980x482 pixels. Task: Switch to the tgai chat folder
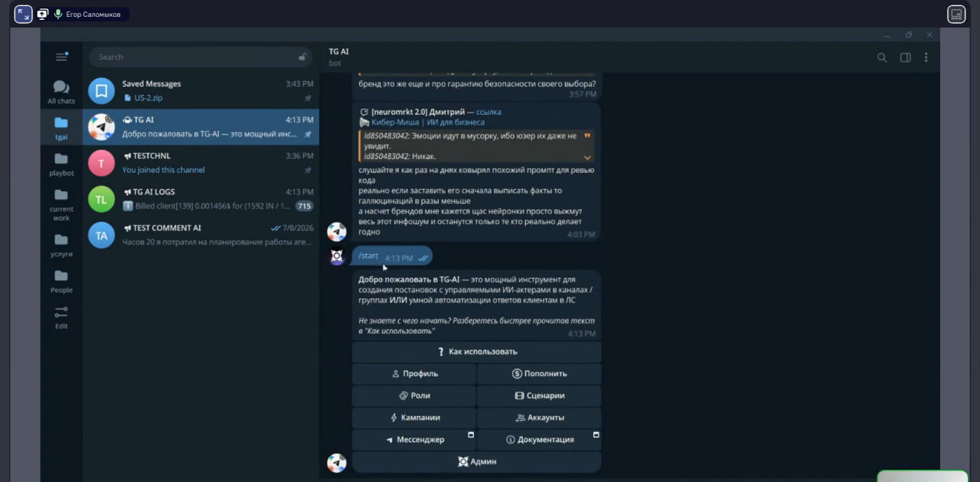click(x=61, y=128)
